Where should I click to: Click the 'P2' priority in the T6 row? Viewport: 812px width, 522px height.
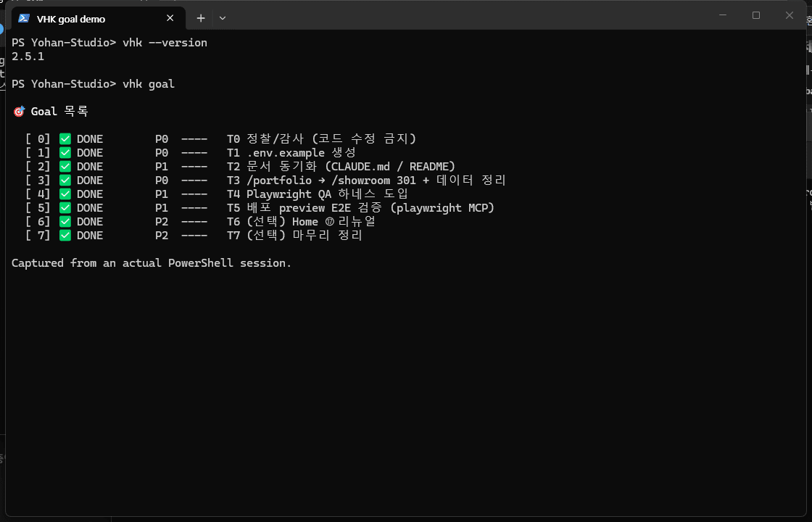pyautogui.click(x=162, y=221)
